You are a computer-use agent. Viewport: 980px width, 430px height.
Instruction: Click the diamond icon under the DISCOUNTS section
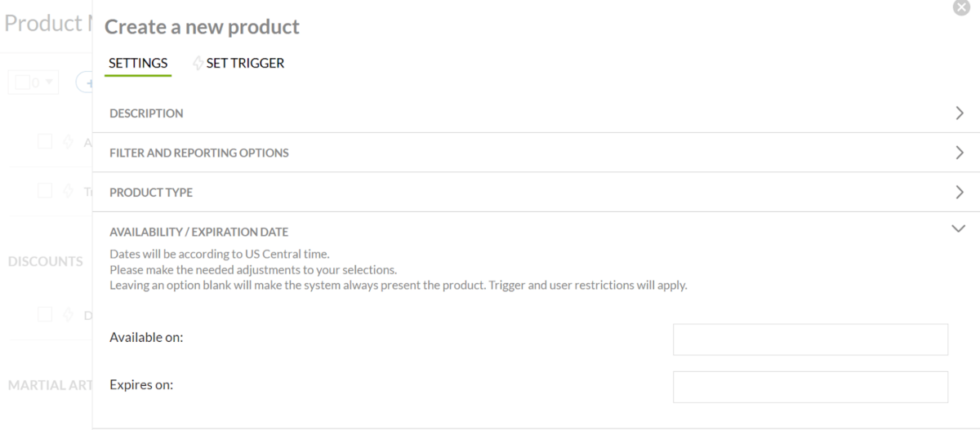[x=69, y=315]
